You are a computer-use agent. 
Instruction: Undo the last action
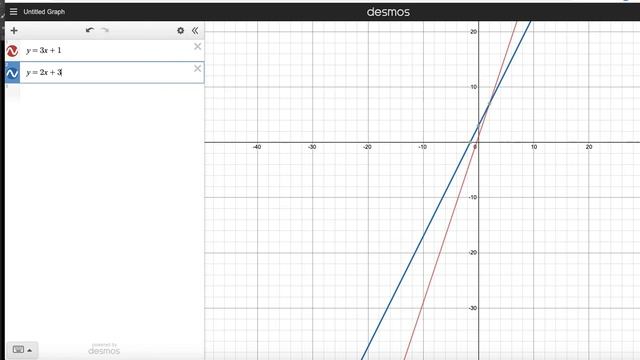pos(90,30)
